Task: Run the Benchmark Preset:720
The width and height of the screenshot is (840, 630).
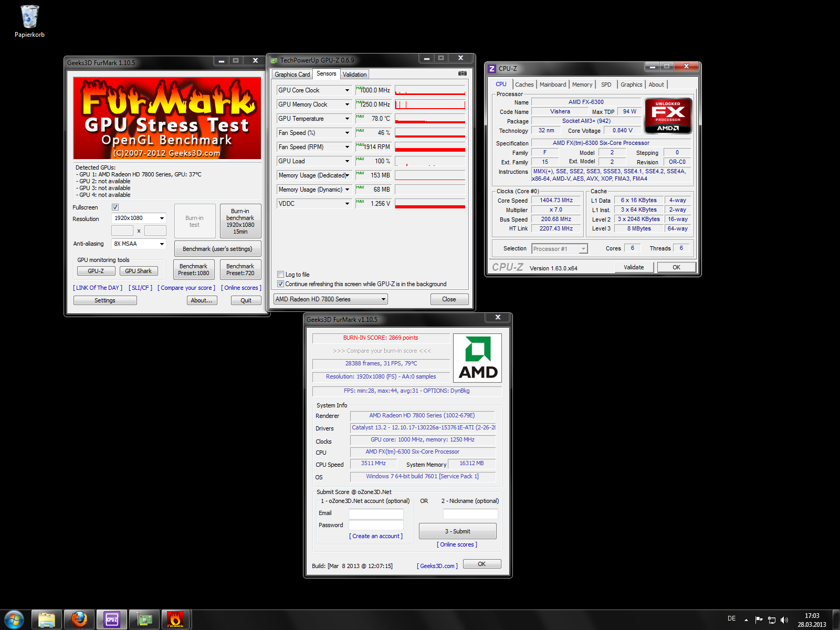Action: pos(240,269)
